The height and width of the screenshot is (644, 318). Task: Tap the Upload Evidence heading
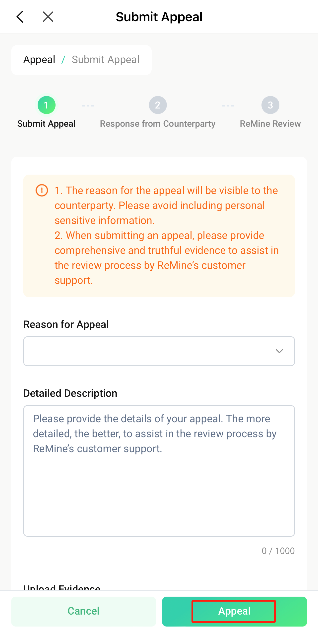(62, 587)
